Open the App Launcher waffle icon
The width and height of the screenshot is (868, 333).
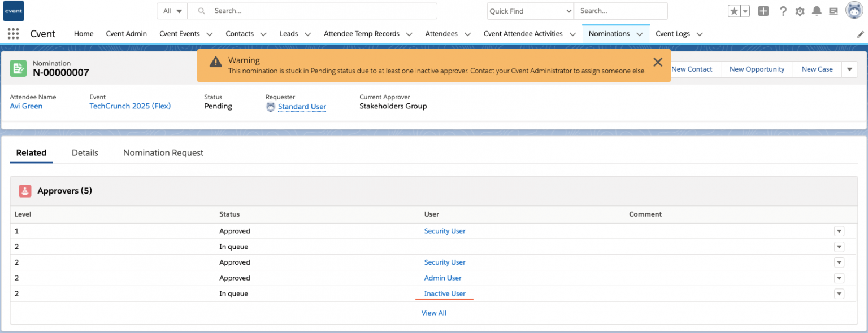(12, 34)
